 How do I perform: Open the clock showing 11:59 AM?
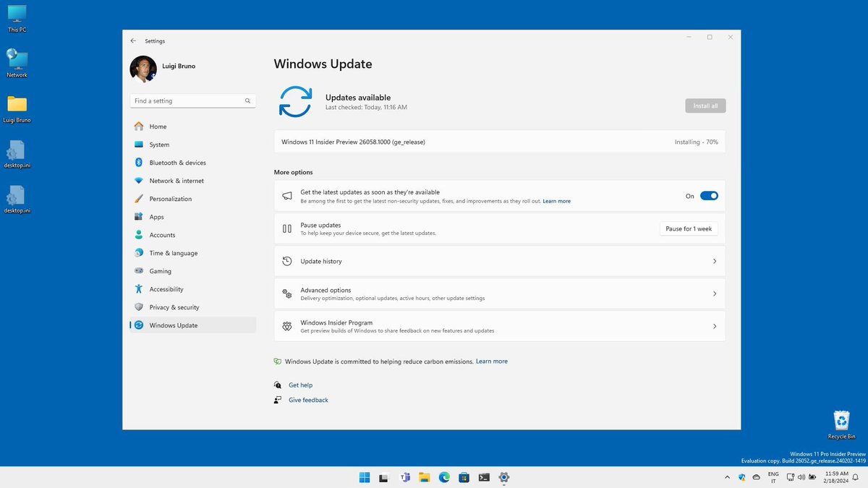point(835,477)
